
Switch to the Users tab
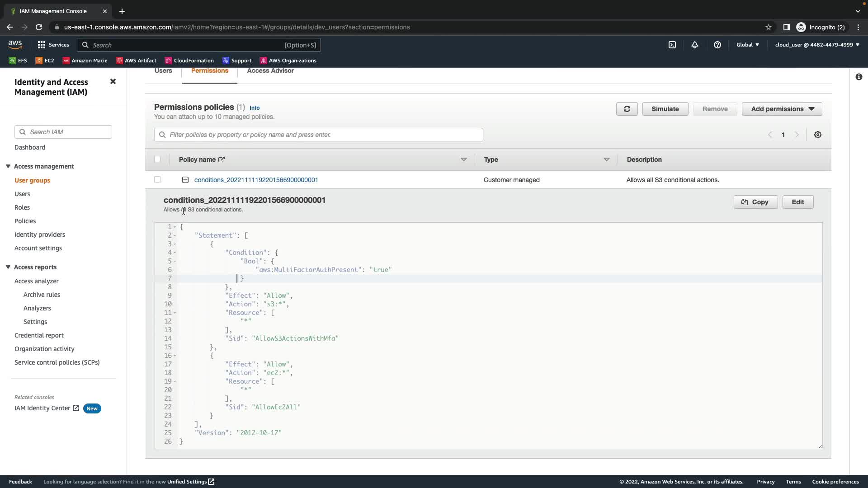(x=163, y=71)
